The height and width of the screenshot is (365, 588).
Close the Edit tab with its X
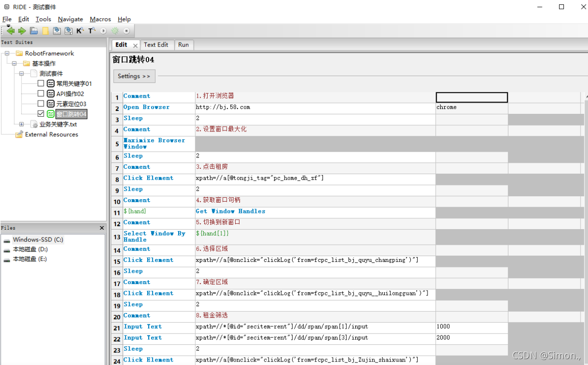pos(135,45)
